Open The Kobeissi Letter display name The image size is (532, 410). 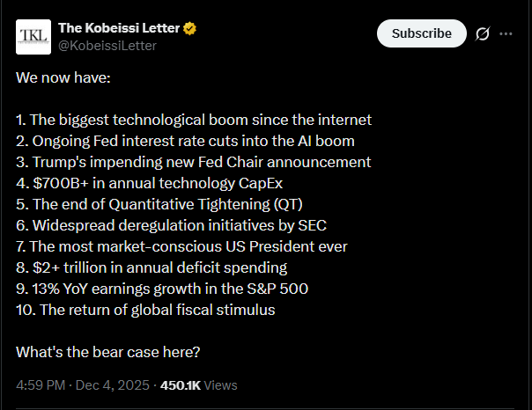119,28
